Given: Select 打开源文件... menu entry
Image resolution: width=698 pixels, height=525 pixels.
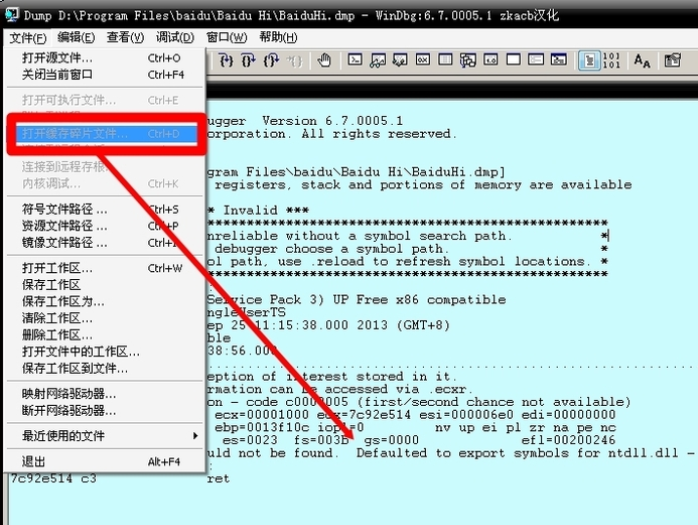Looking at the screenshot, I should pyautogui.click(x=60, y=58).
